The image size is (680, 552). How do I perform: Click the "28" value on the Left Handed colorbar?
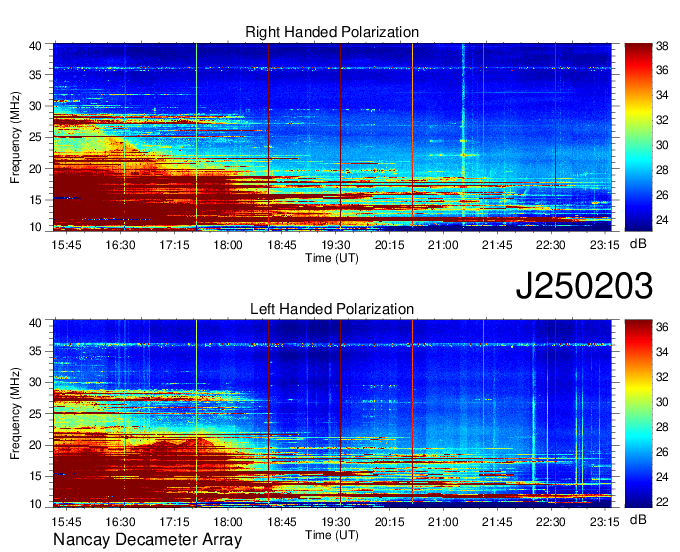tap(662, 427)
